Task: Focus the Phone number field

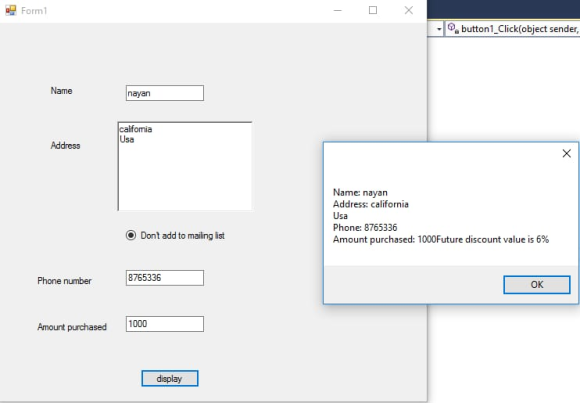Action: click(x=165, y=278)
